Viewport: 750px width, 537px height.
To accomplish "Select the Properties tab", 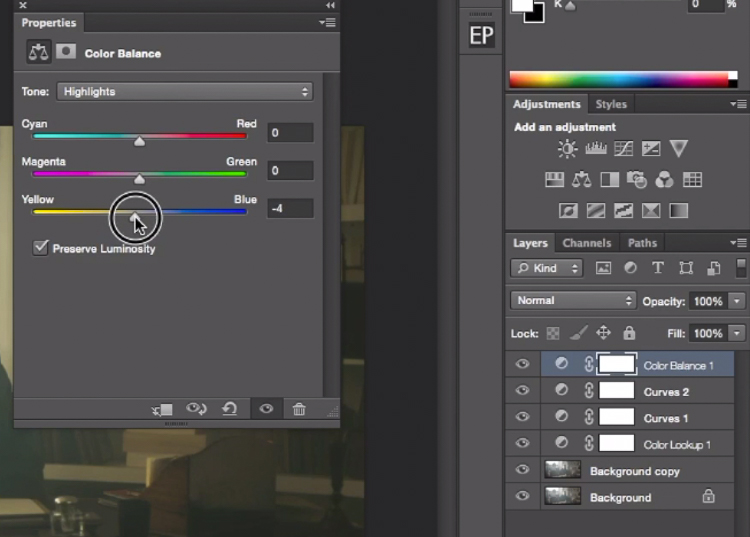I will coord(49,23).
